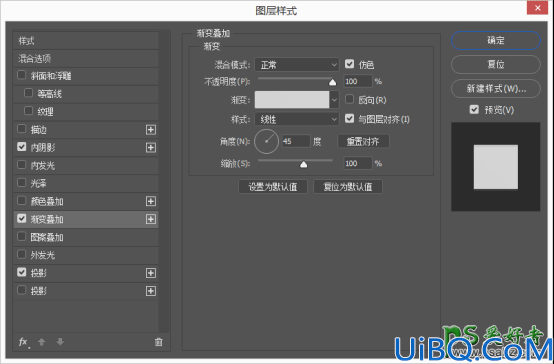This screenshot has height=364, width=554.
Task: Open 外发光 settings row
Action: coord(86,255)
